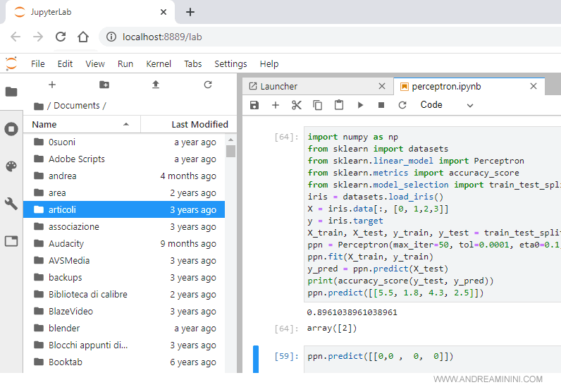Select the backups folder

click(x=124, y=277)
